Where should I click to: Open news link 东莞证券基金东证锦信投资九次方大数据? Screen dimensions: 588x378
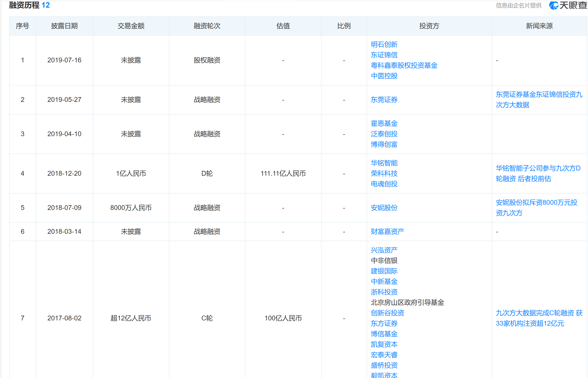(x=539, y=100)
